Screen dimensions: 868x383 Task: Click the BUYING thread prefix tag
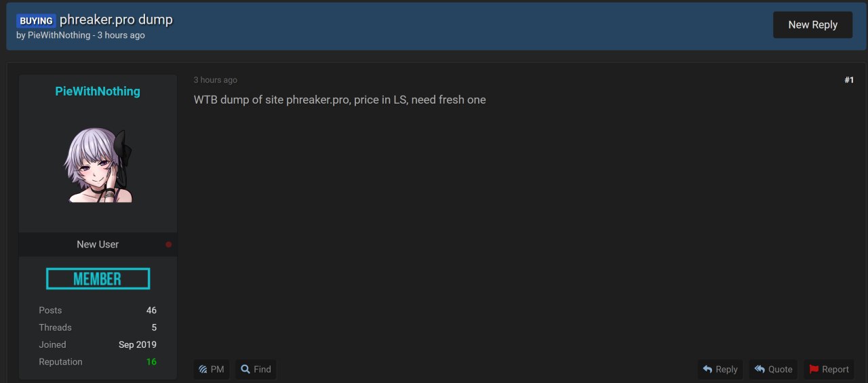coord(36,21)
